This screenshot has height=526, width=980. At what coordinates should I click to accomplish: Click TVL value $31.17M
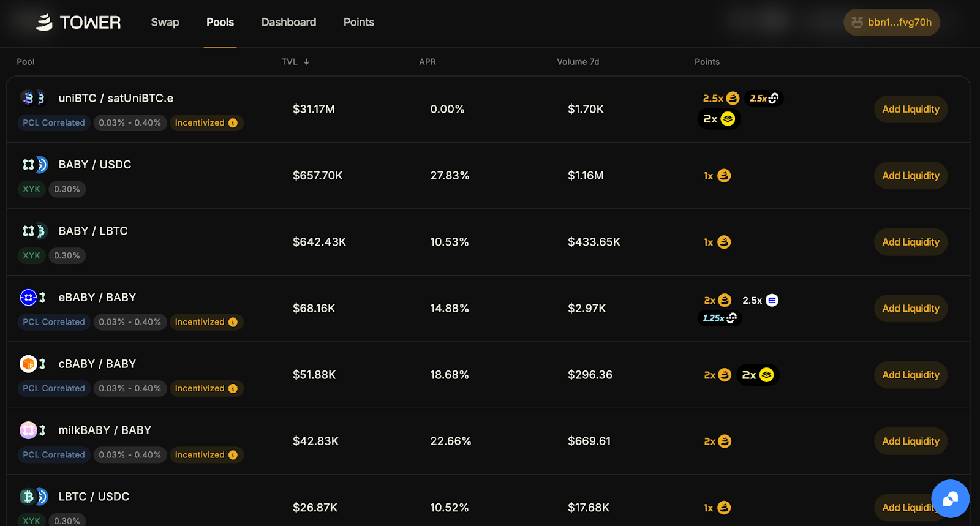pyautogui.click(x=314, y=109)
